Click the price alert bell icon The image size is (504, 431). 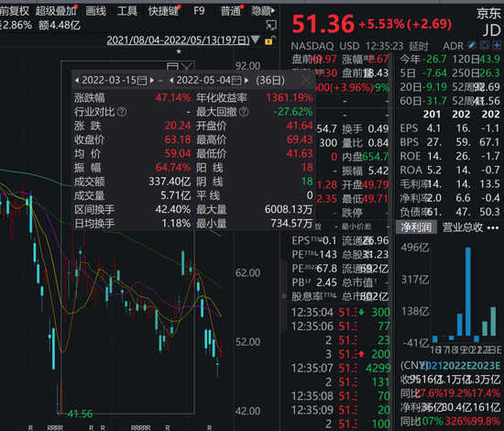[x=485, y=45]
